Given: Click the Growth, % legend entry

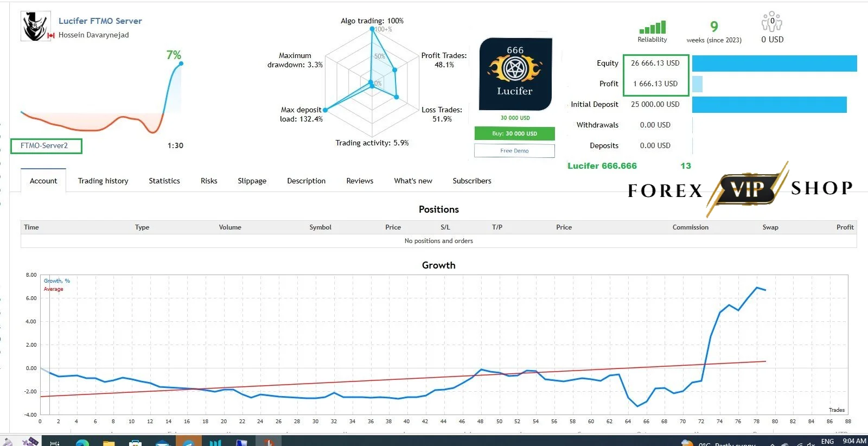Looking at the screenshot, I should coord(57,281).
